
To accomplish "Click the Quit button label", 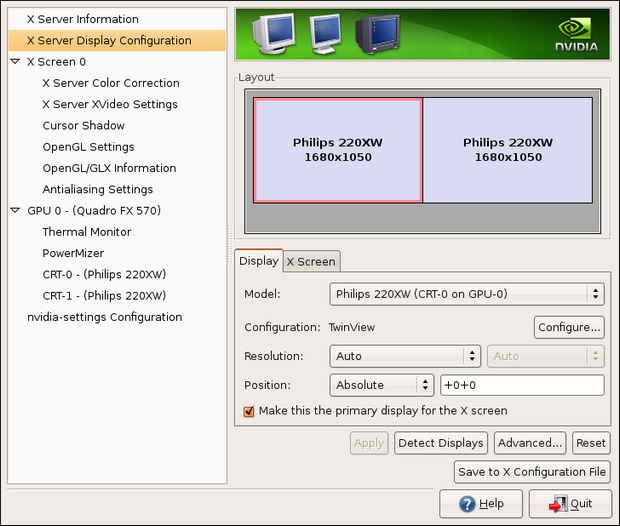I will click(581, 504).
